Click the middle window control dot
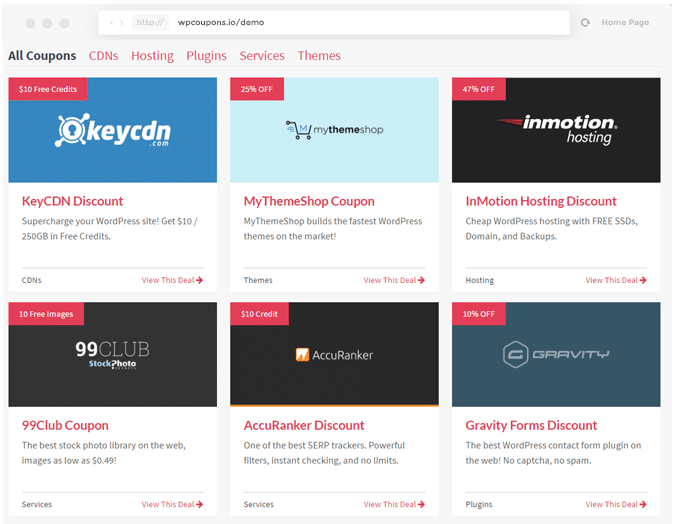Screen dimensions: 674x524 coord(47,23)
